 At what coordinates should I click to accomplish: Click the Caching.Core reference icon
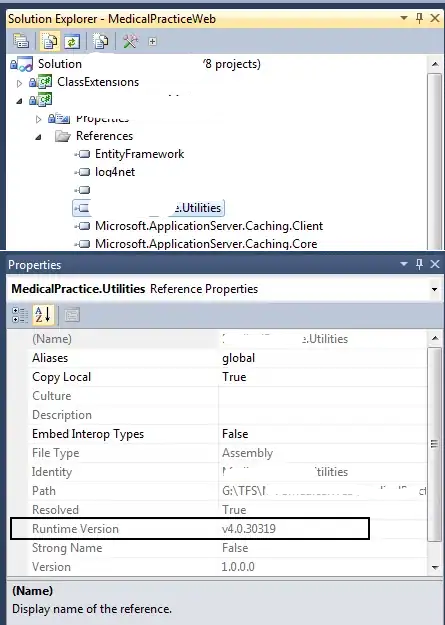click(x=83, y=244)
